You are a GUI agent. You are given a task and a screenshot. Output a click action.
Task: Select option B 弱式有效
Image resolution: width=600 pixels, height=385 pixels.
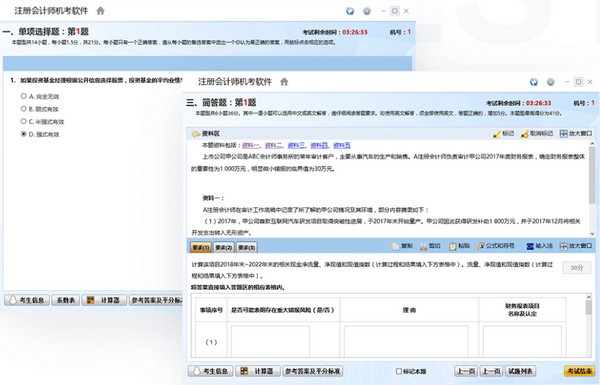coord(24,109)
